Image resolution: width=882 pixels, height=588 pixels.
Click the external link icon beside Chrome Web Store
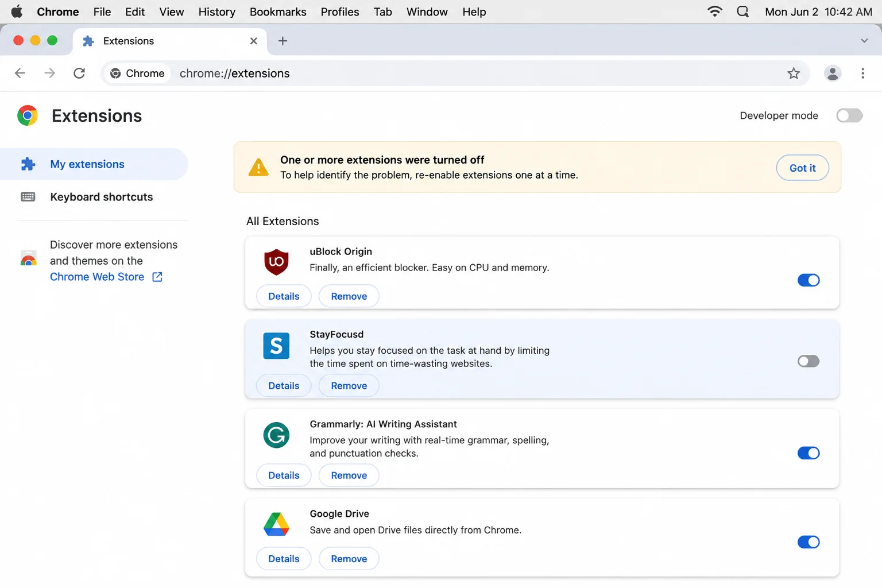click(157, 277)
